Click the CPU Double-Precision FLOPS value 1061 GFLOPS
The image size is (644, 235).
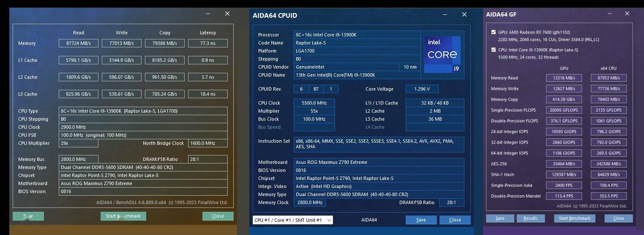pyautogui.click(x=609, y=121)
